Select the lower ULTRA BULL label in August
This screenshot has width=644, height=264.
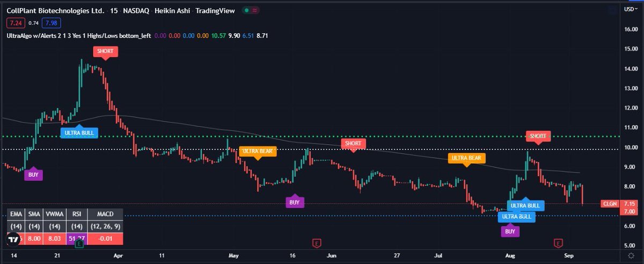click(x=516, y=217)
